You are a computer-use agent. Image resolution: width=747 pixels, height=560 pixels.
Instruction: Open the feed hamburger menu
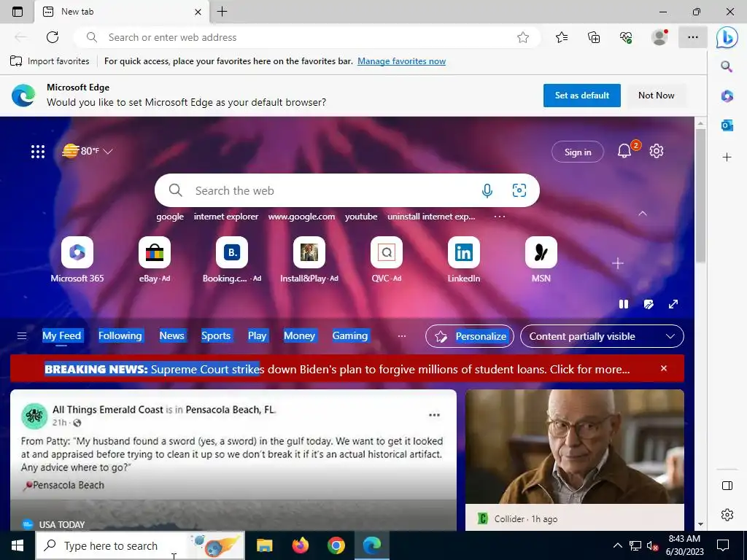point(22,335)
